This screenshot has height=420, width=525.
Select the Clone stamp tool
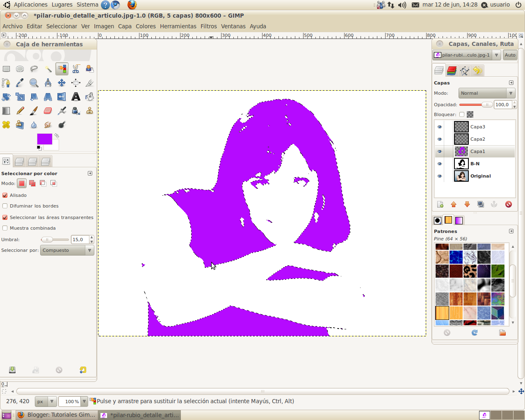point(89,110)
